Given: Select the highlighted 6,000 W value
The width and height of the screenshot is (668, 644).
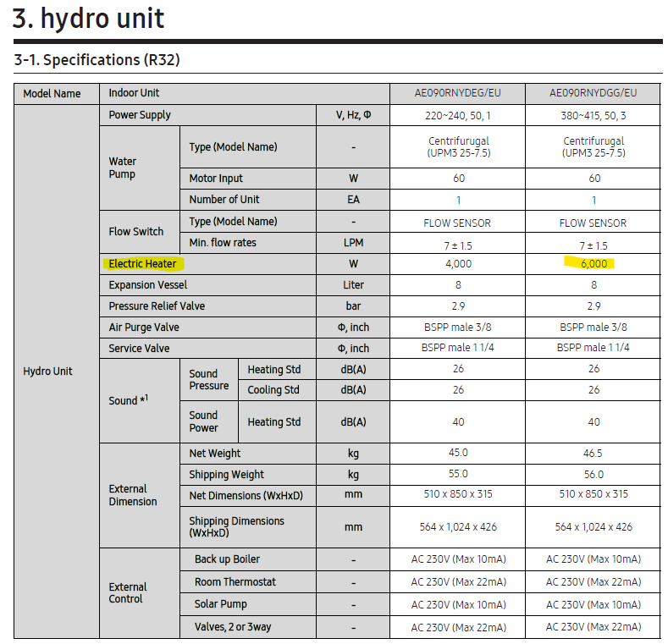Looking at the screenshot, I should point(593,264).
